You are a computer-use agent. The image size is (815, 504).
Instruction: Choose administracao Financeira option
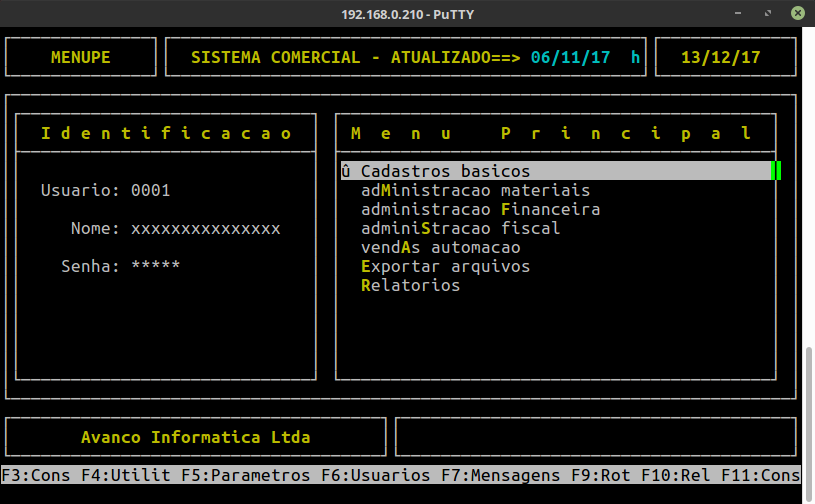[480, 209]
